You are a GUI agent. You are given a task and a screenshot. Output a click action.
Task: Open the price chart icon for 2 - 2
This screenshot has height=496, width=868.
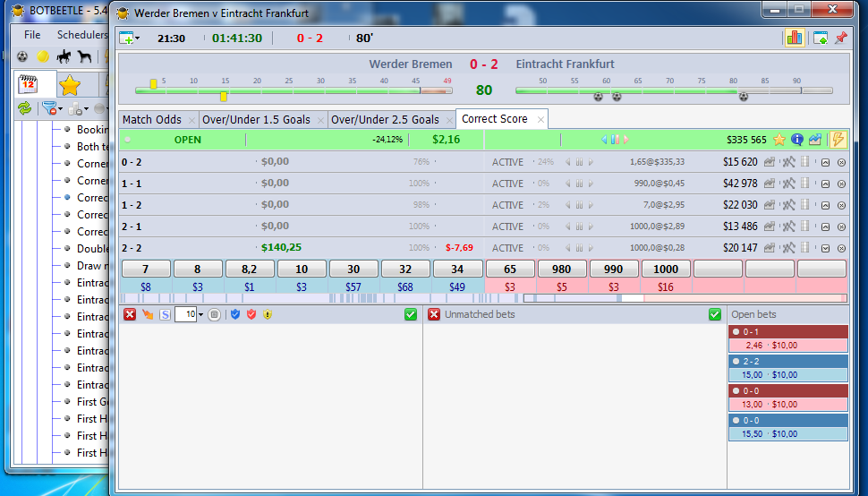pyautogui.click(x=769, y=248)
